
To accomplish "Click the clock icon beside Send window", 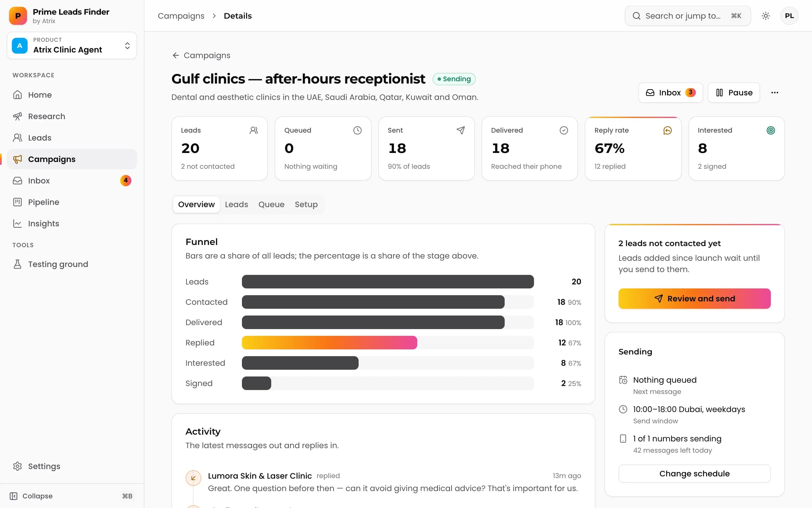I will 623,409.
